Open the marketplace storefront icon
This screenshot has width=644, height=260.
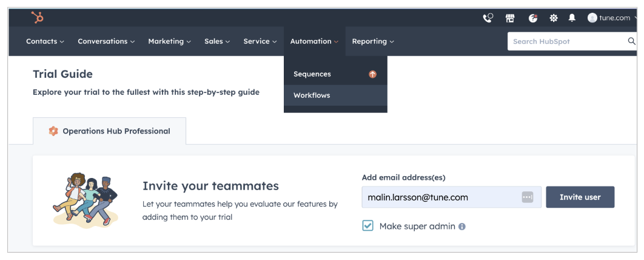click(x=510, y=18)
